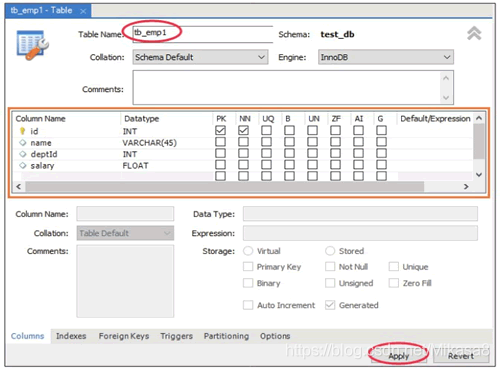Click the table editor icon
The width and height of the screenshot is (500, 369).
click(32, 45)
